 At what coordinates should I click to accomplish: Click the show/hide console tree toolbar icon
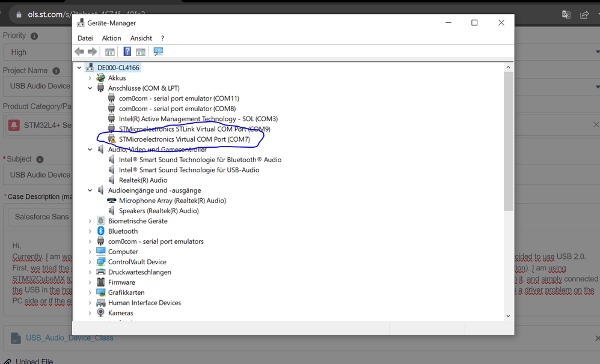point(110,52)
